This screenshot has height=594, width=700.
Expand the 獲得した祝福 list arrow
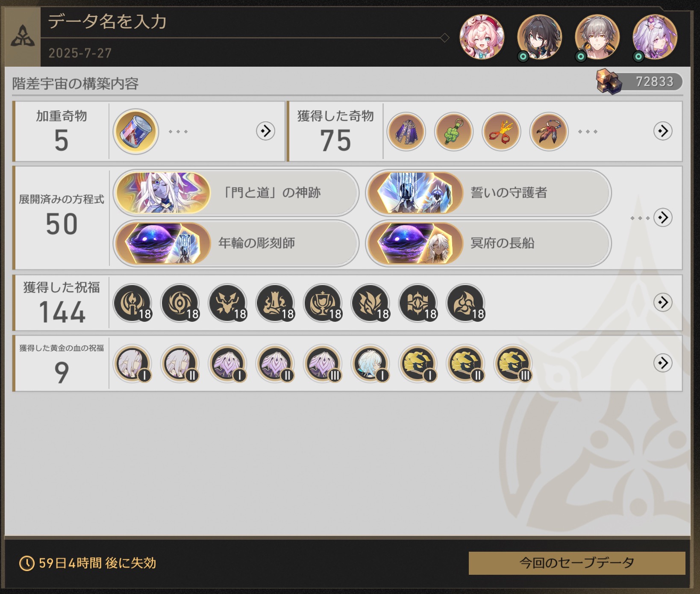pos(663,303)
